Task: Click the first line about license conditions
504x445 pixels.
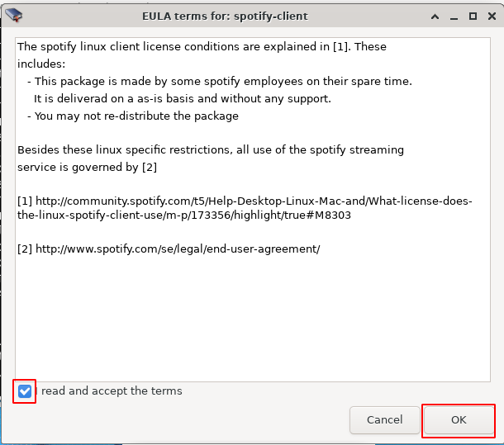Action: 202,46
